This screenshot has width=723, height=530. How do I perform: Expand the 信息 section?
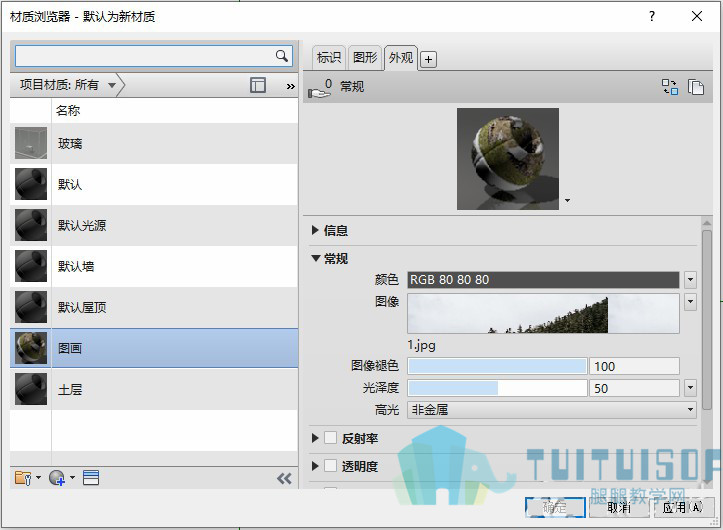click(315, 230)
